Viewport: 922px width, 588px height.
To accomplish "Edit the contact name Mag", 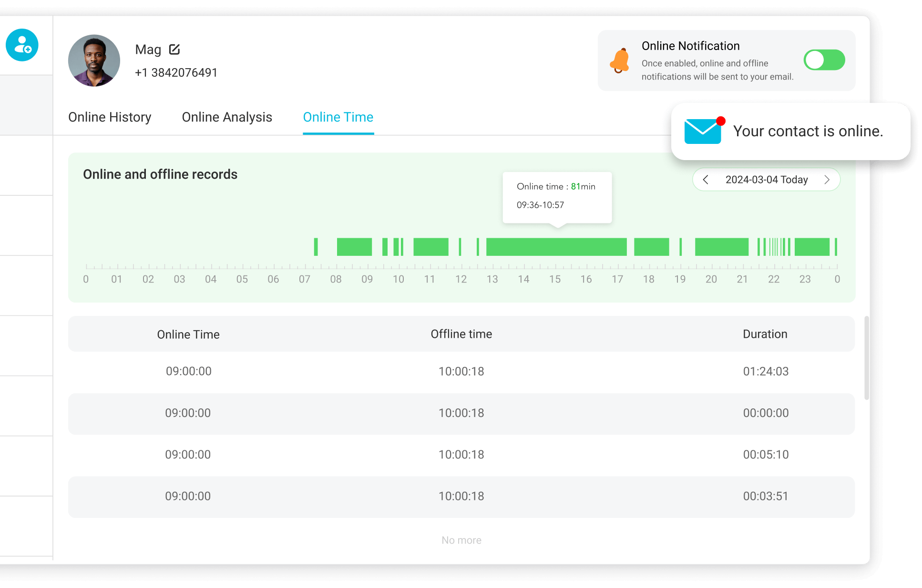I will (x=174, y=49).
